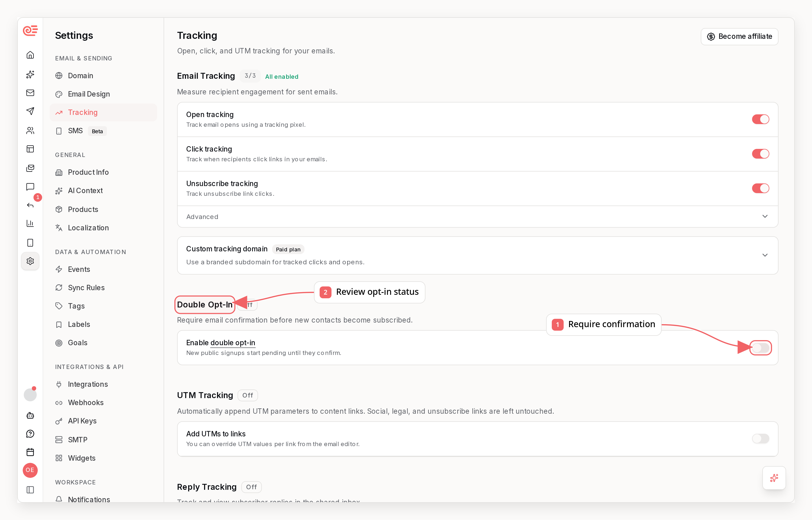Open Labels settings
The width and height of the screenshot is (812, 520).
click(103, 324)
